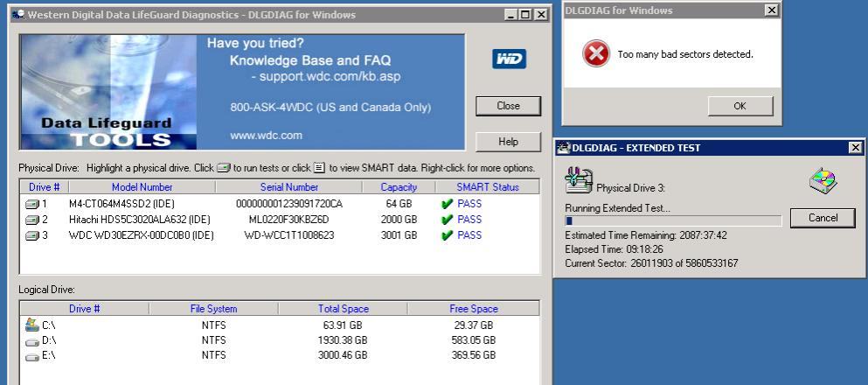Click the Data Lifeguard TOOLS banner image

tap(108, 92)
